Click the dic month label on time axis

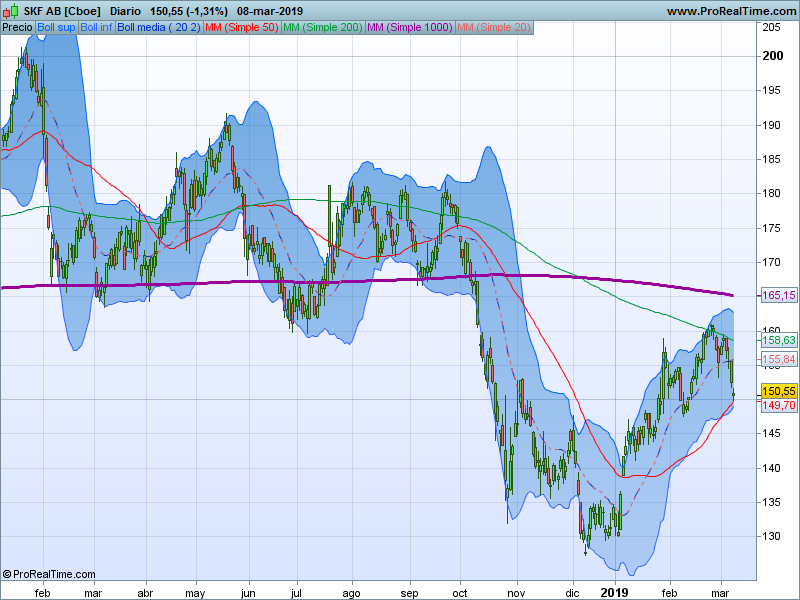click(x=572, y=593)
